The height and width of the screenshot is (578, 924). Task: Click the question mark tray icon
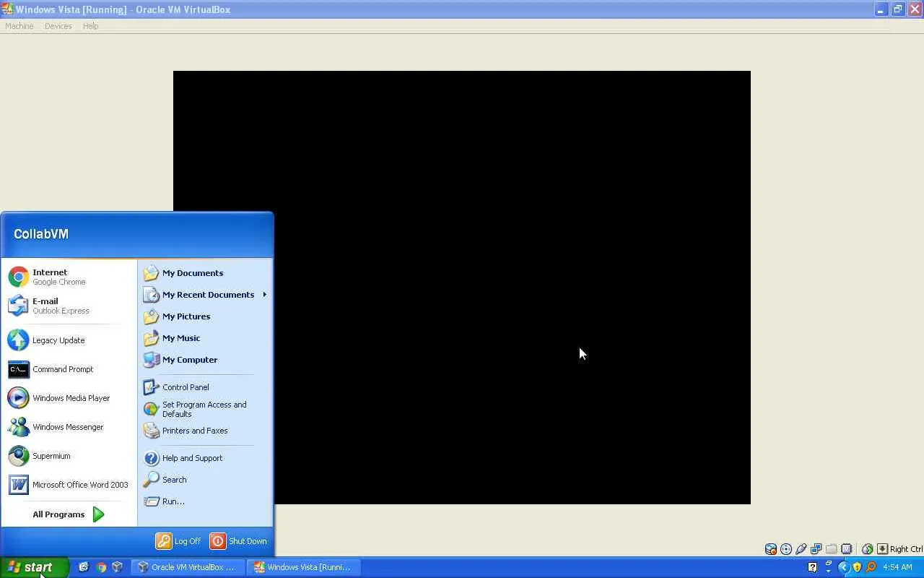tap(812, 567)
